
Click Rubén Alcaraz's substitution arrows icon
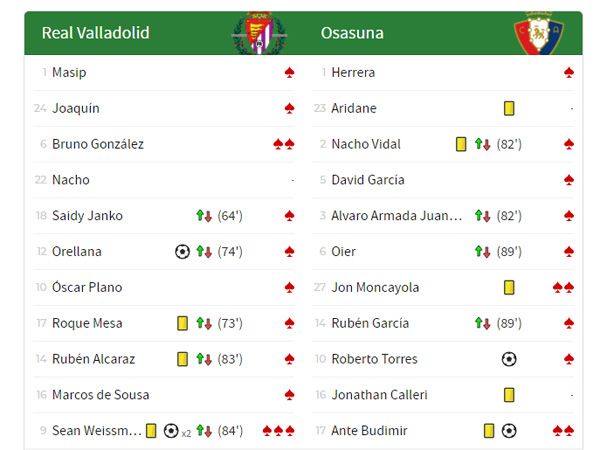(x=204, y=359)
